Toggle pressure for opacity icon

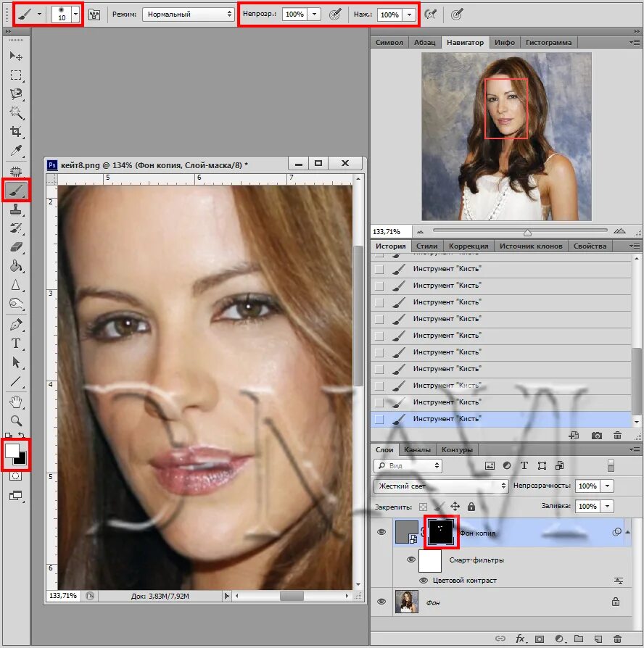[335, 15]
